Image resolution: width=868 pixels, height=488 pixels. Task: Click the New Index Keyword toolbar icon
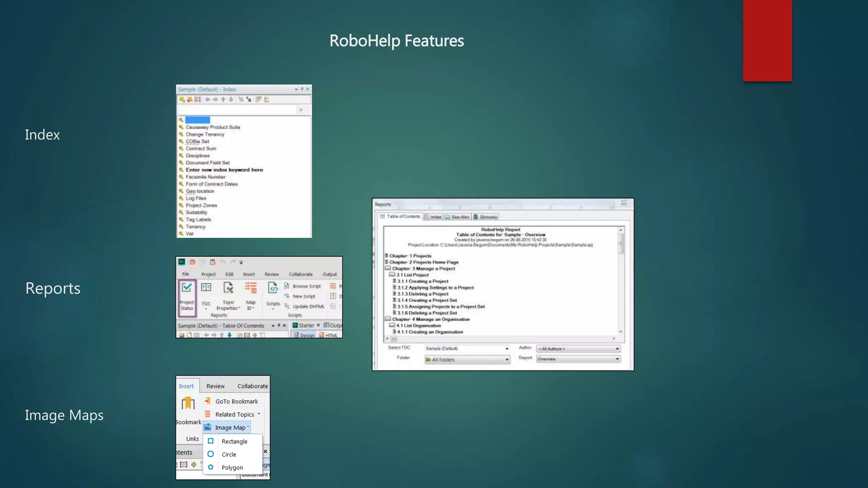click(x=182, y=100)
